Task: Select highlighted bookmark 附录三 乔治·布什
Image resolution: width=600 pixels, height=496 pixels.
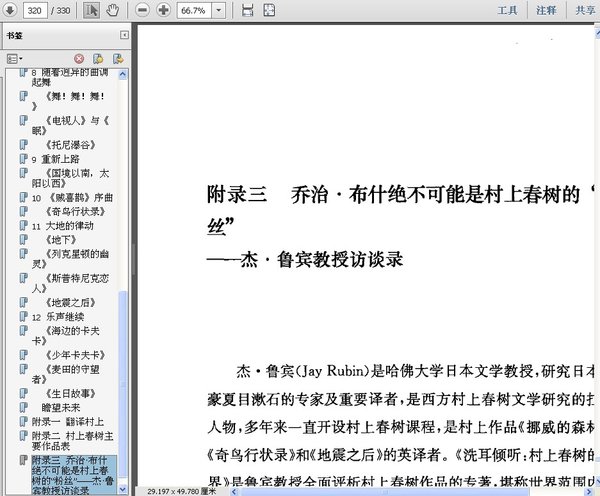Action: tap(73, 475)
